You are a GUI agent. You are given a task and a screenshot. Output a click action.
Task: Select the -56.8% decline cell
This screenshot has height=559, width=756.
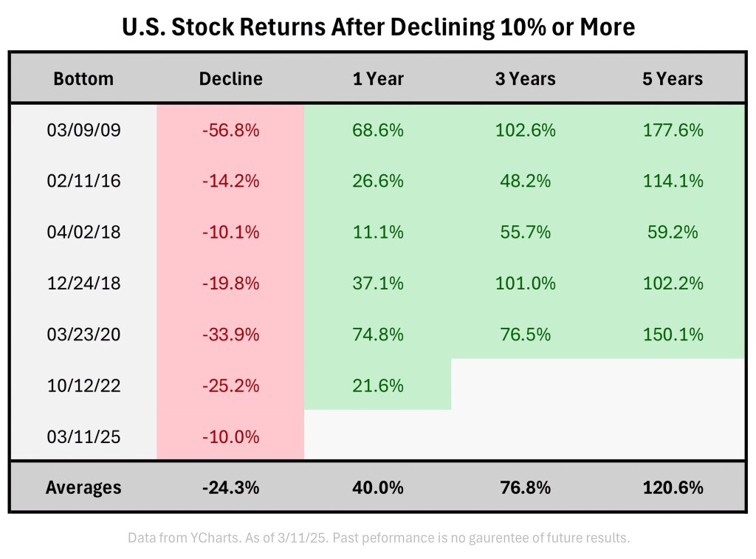point(230,130)
